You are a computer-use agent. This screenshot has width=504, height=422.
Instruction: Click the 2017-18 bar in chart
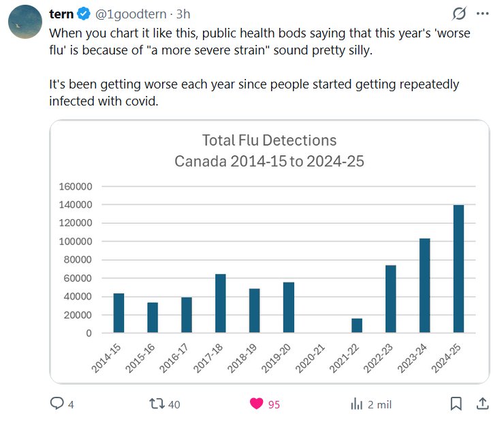click(x=221, y=304)
